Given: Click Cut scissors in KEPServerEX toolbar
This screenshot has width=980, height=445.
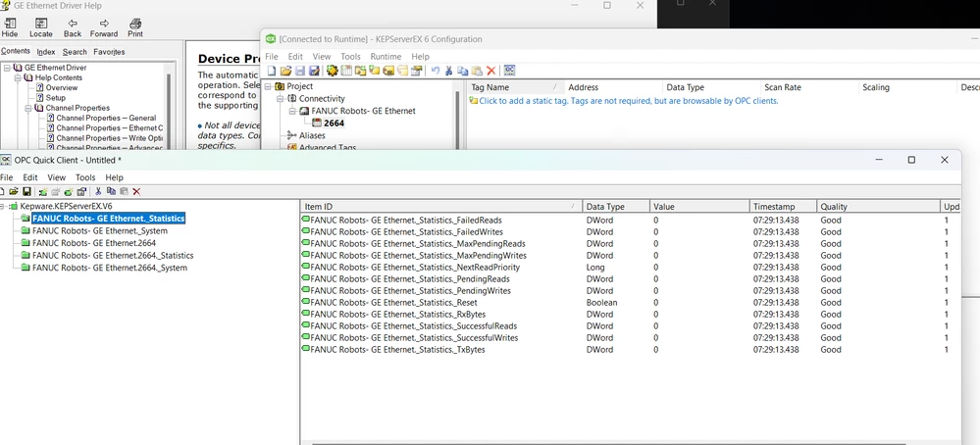Looking at the screenshot, I should (x=448, y=71).
